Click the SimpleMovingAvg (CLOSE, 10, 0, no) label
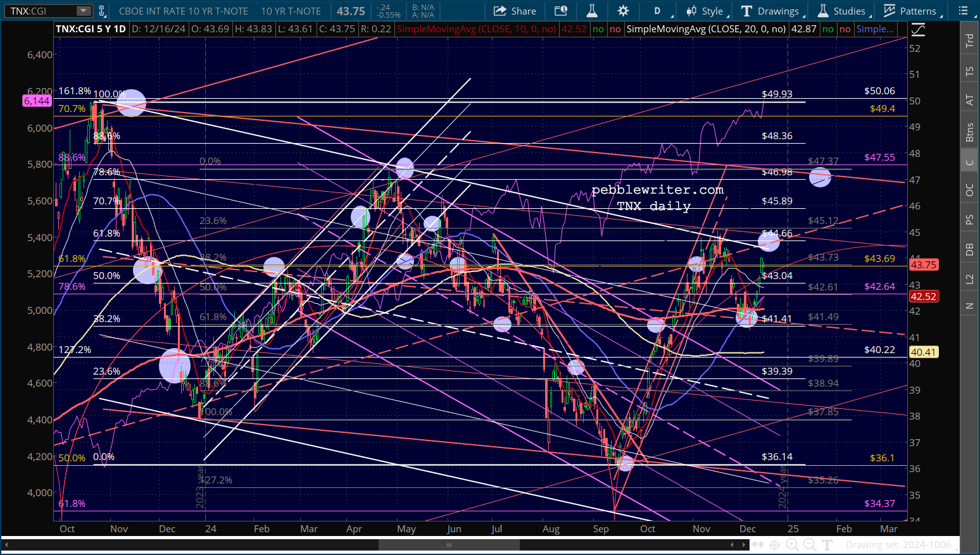 pyautogui.click(x=477, y=29)
